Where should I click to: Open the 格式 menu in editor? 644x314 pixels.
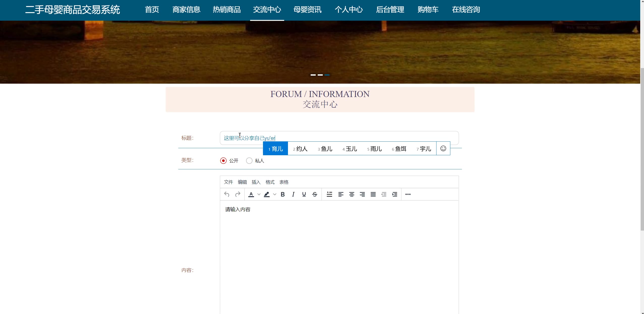point(270,182)
